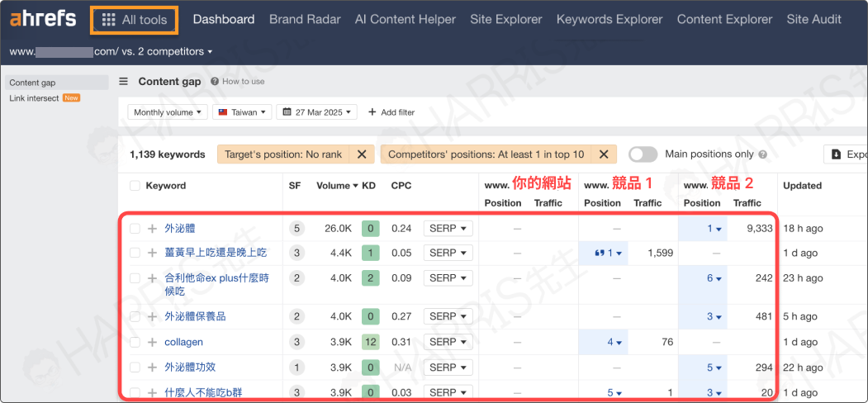Toggle the sidebar hamburger menu icon
868x403 pixels.
[x=124, y=82]
